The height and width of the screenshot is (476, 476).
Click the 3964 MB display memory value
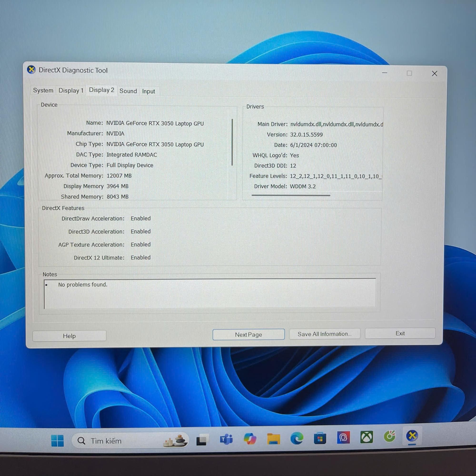[118, 186]
